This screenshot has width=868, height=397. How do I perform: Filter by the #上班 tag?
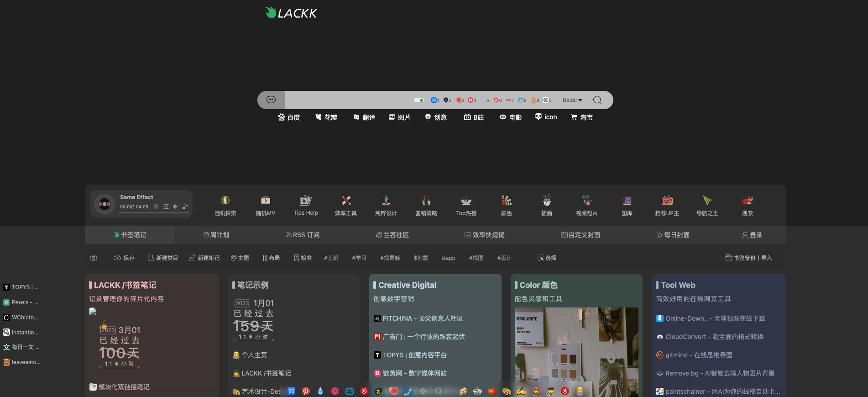click(x=331, y=258)
